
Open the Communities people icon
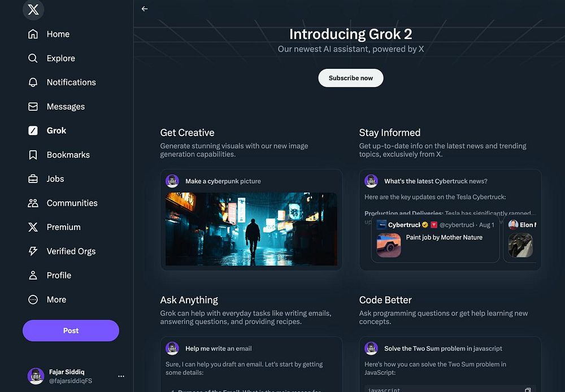[x=33, y=203]
